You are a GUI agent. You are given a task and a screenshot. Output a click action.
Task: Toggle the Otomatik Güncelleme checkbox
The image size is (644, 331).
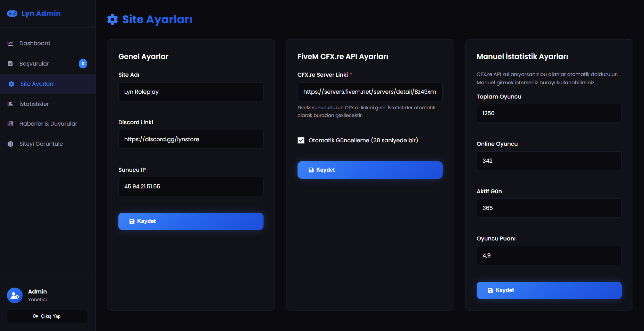click(x=301, y=140)
